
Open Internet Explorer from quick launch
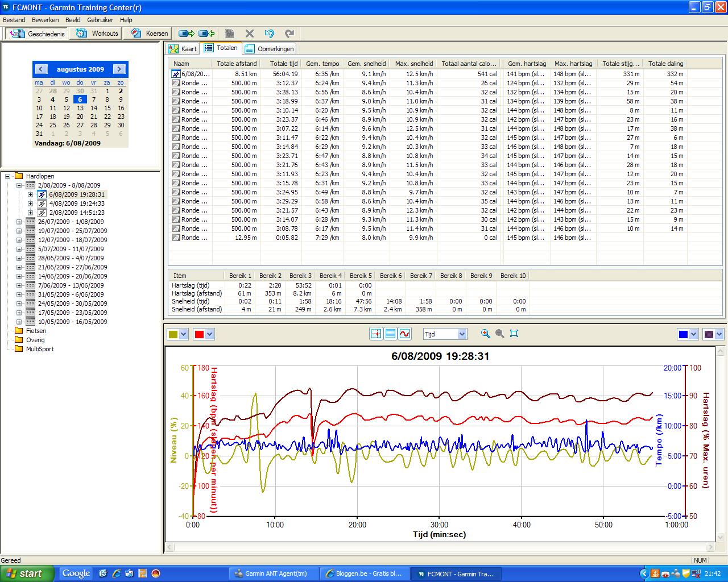tap(117, 573)
